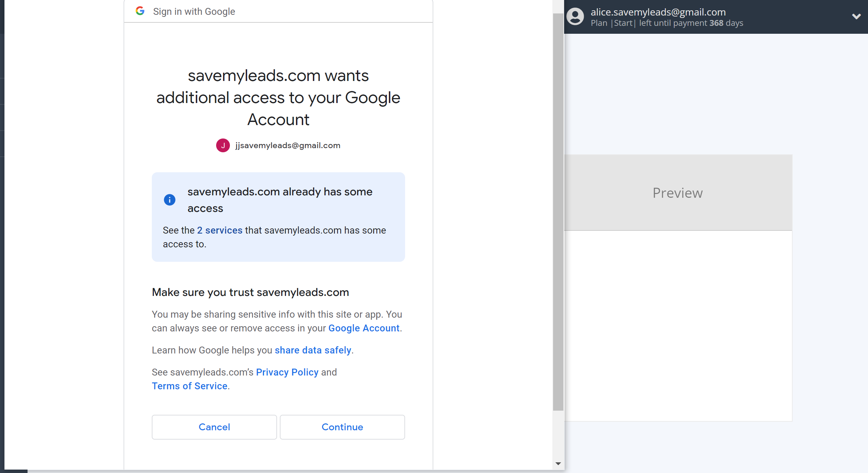Expand the account menu chevron in the top bar

click(856, 16)
